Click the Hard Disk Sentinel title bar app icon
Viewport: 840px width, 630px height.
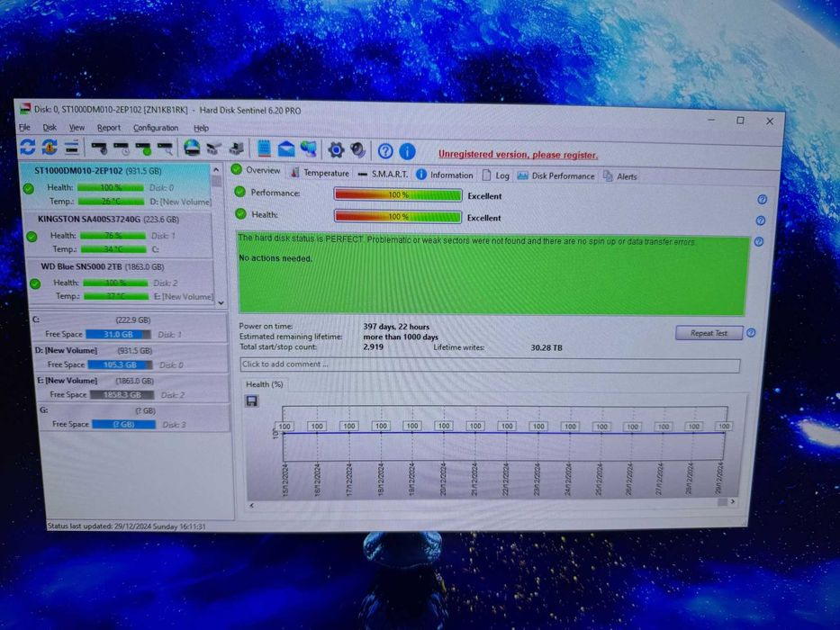[24, 109]
